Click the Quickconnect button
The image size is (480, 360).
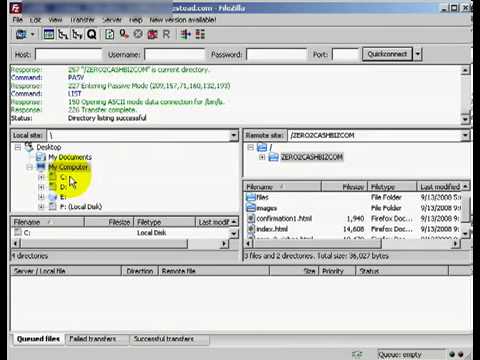(x=387, y=54)
